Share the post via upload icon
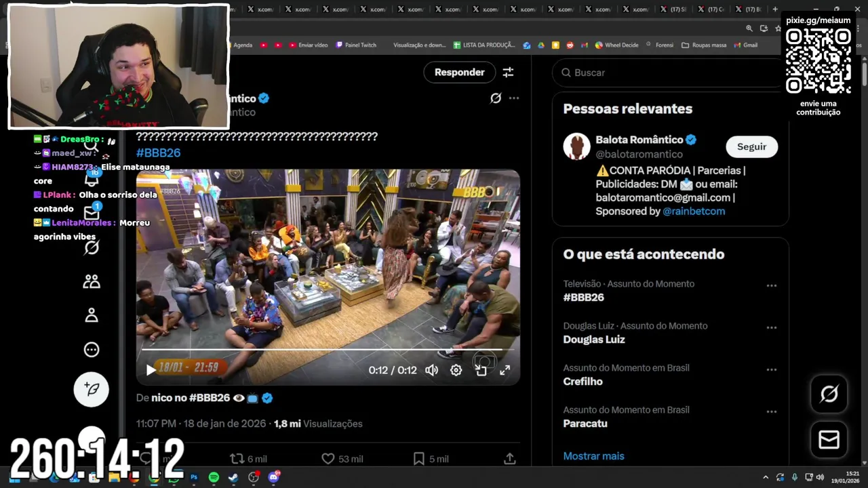This screenshot has width=868, height=488. [510, 459]
